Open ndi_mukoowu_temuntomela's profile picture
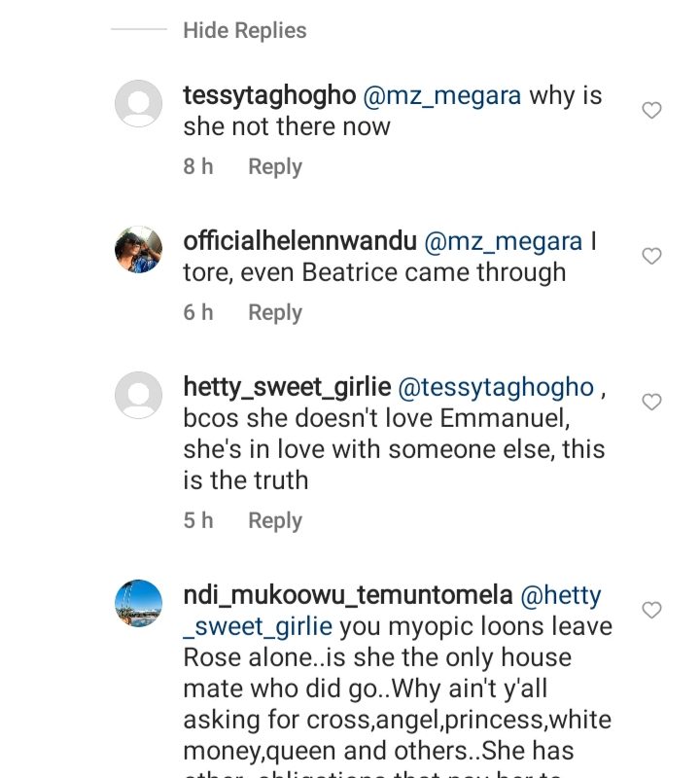Viewport: 700px width, 778px height. coord(138,603)
